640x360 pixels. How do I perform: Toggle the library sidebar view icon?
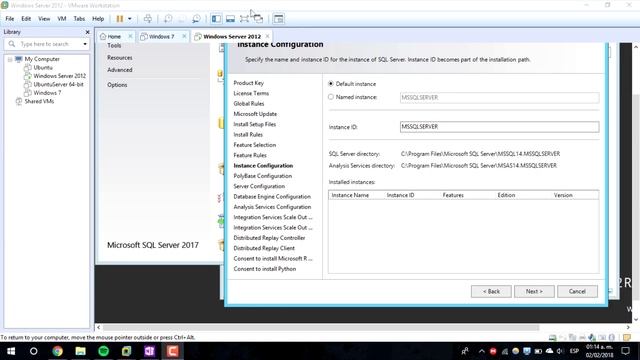click(216, 19)
